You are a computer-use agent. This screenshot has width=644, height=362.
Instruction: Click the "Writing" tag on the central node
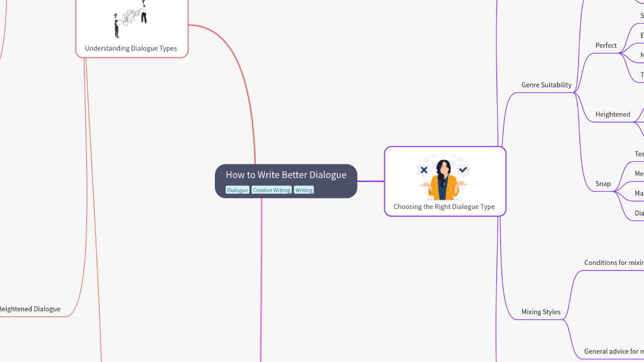point(303,190)
